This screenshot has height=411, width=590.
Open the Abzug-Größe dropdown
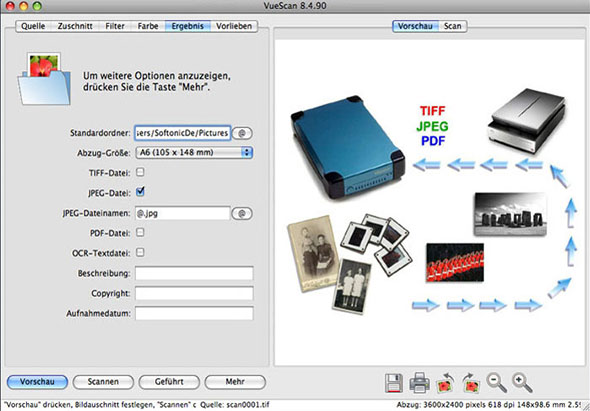(x=194, y=152)
